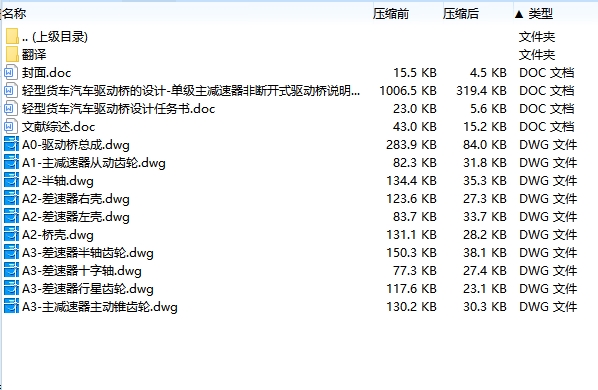Select file name 封面.doc

(x=47, y=72)
